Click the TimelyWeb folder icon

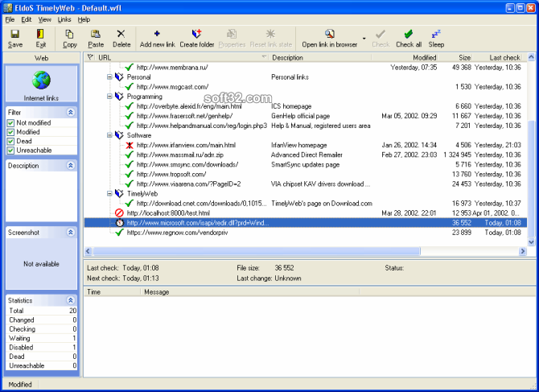pos(119,194)
